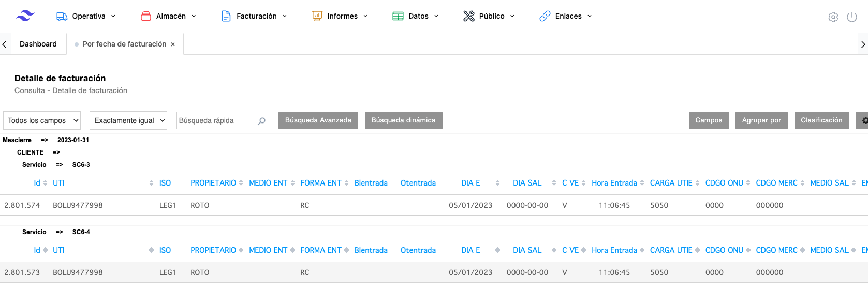This screenshot has height=291, width=868.
Task: Open the settings gear icon
Action: [x=833, y=17]
